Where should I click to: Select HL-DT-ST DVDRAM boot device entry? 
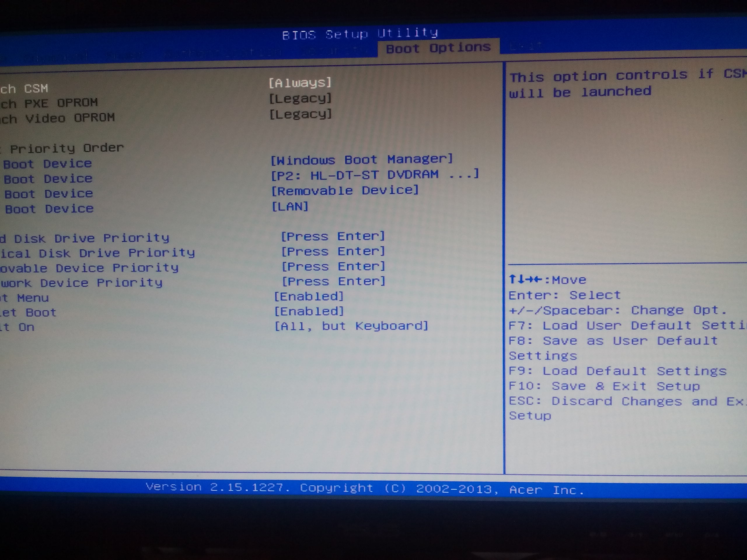(375, 175)
